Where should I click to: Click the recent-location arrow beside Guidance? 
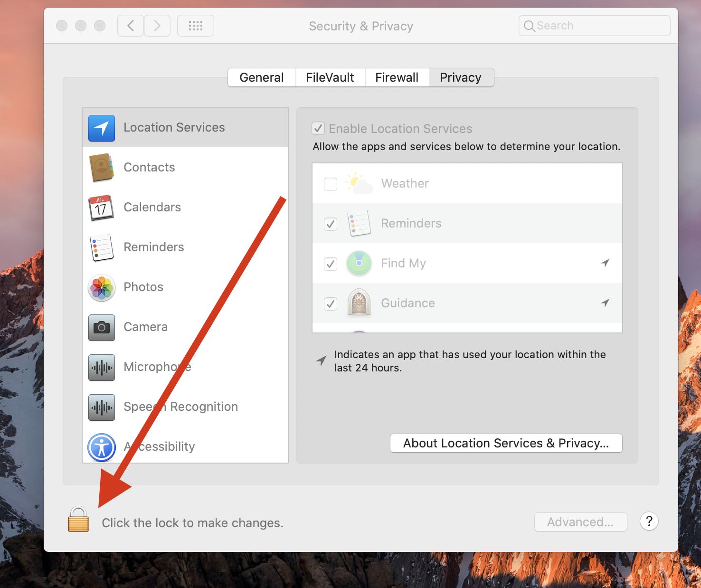tap(605, 303)
